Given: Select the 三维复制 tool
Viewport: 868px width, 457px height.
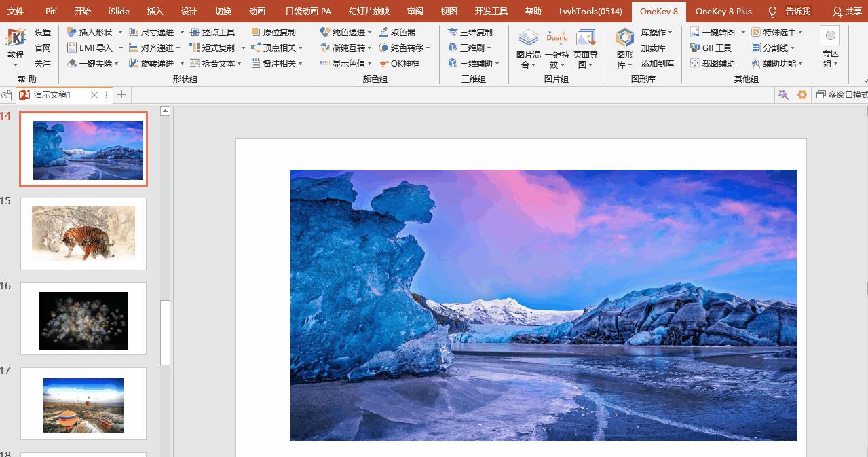Looking at the screenshot, I should [470, 32].
